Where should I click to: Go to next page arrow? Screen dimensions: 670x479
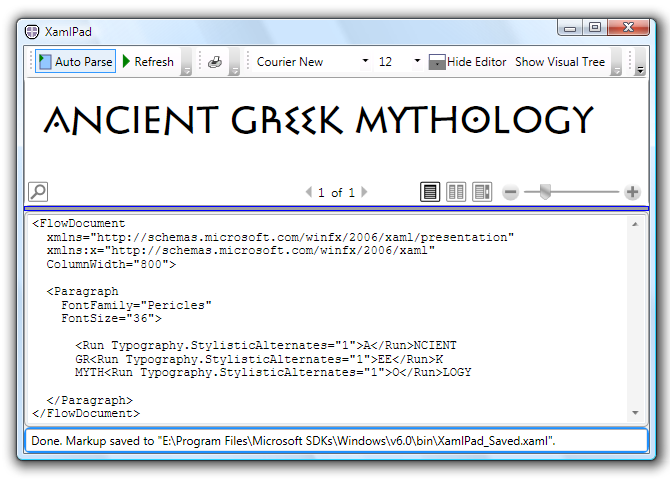click(x=364, y=192)
